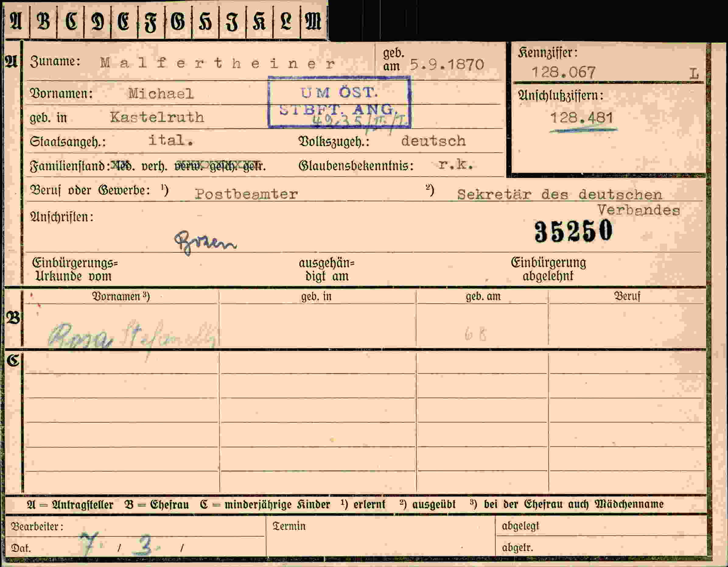Select the index tab letter L
The width and height of the screenshot is (728, 567).
[286, 21]
